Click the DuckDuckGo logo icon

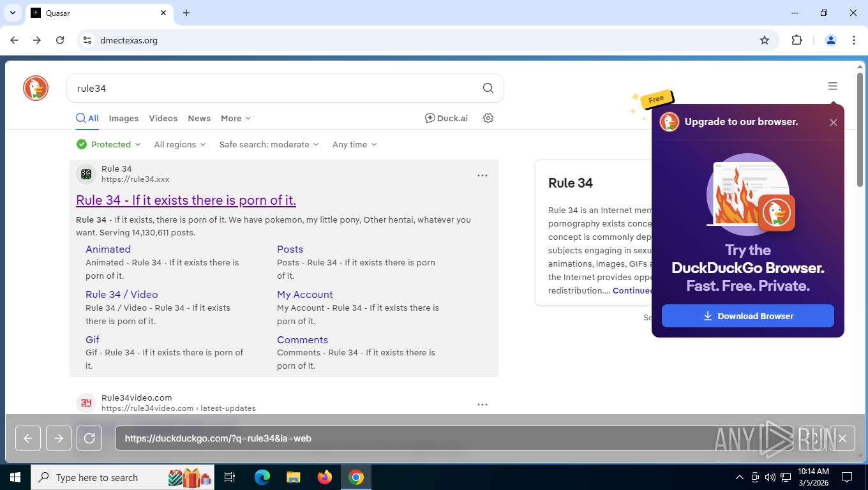click(36, 88)
